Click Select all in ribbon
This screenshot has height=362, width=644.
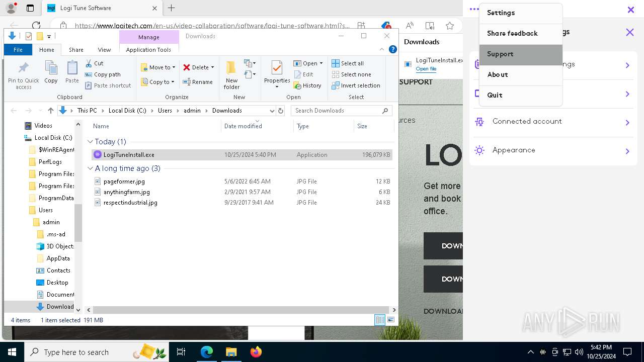348,63
